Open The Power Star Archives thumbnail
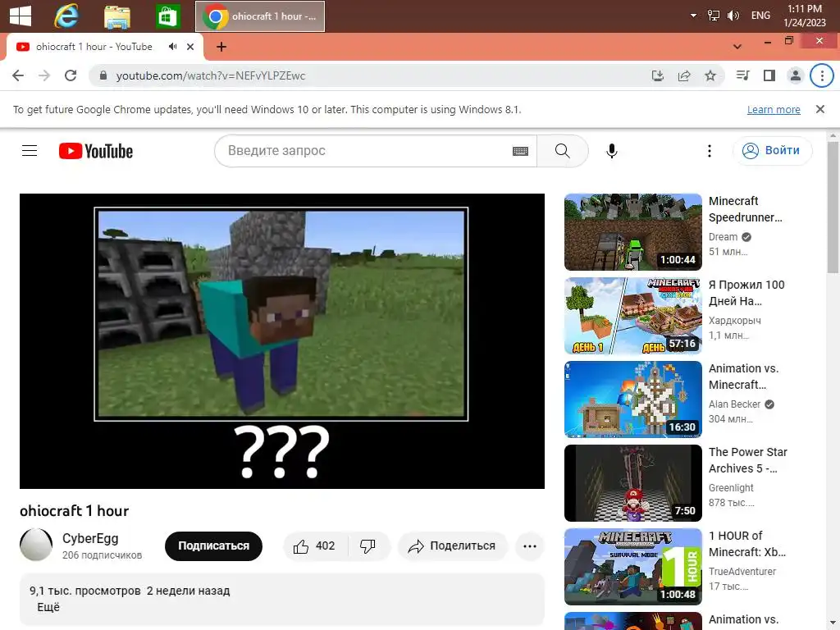 [x=632, y=482]
